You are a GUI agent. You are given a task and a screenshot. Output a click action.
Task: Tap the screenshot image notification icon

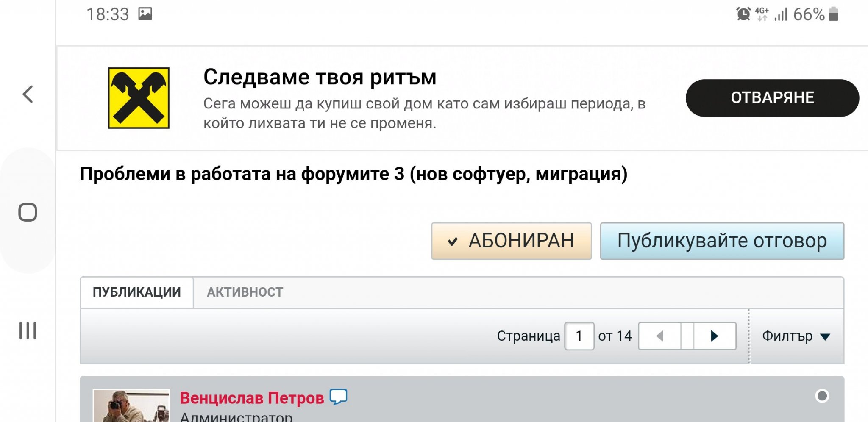[145, 14]
